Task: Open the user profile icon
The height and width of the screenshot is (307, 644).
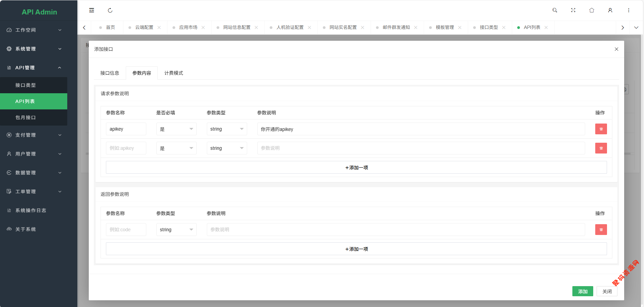Action: [x=610, y=10]
